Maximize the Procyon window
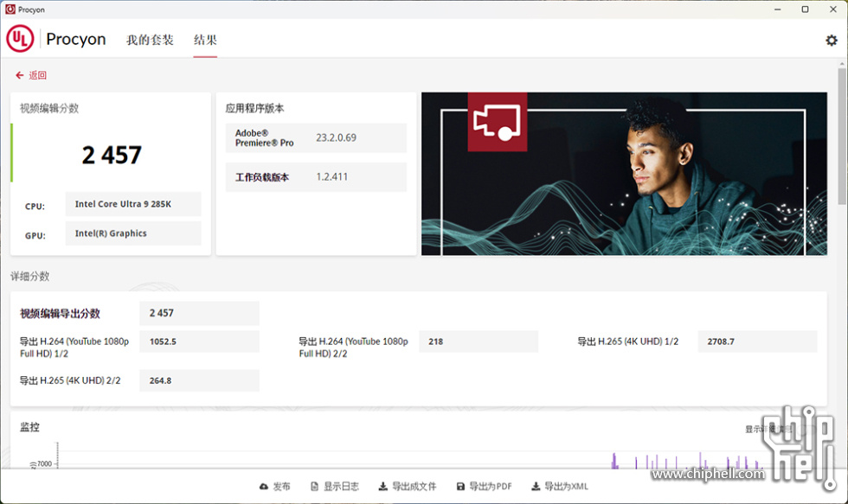Image resolution: width=848 pixels, height=504 pixels. click(805, 10)
